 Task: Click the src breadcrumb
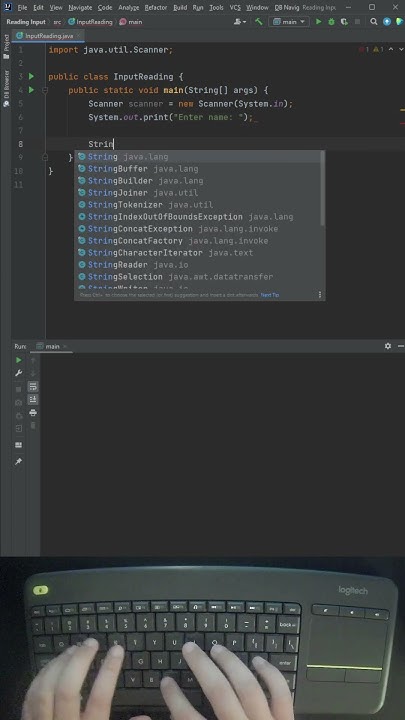point(57,22)
